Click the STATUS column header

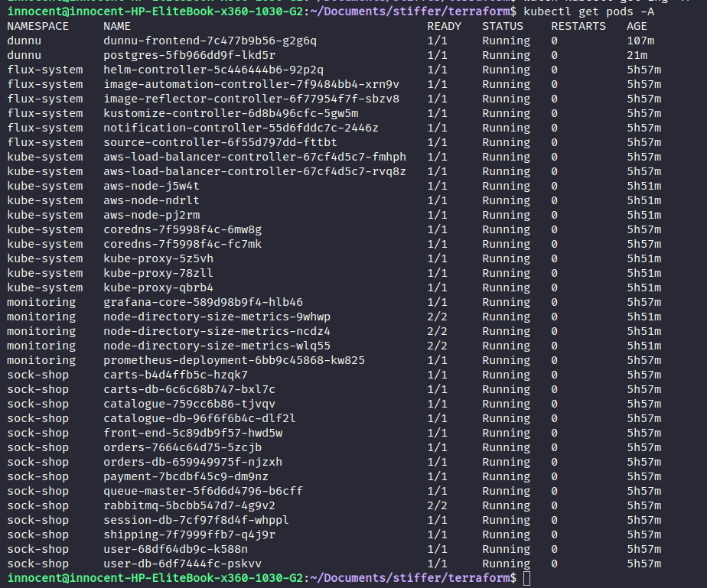(x=503, y=27)
